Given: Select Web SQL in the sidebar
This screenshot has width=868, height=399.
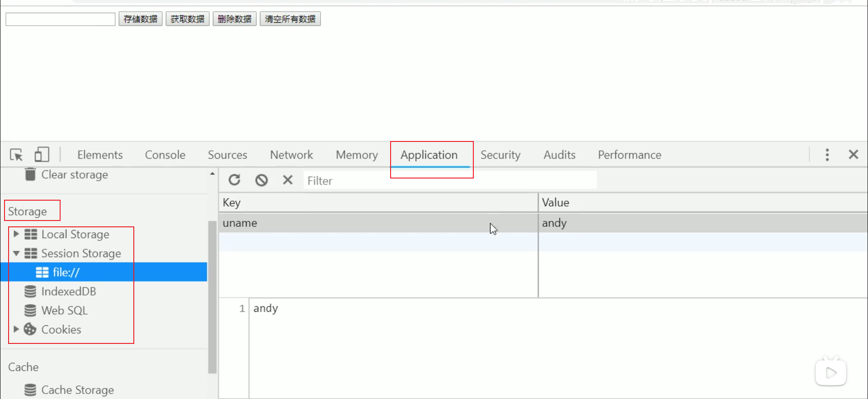Looking at the screenshot, I should (x=65, y=310).
